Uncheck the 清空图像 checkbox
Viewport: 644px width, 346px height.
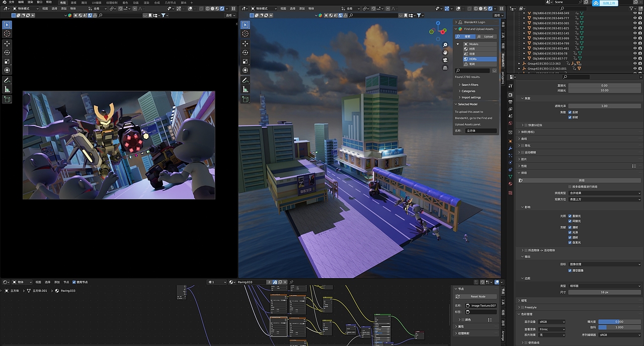pos(570,270)
